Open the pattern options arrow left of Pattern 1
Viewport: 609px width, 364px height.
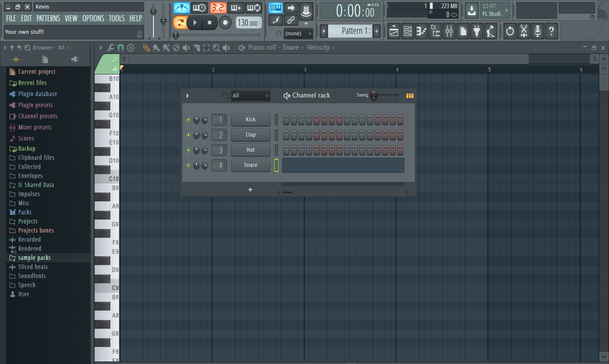coord(324,31)
